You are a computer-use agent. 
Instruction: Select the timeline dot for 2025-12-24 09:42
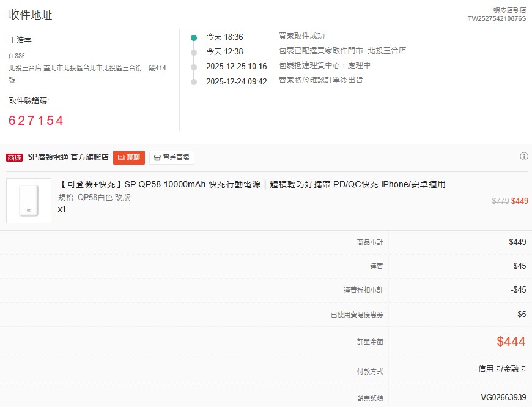(x=194, y=81)
